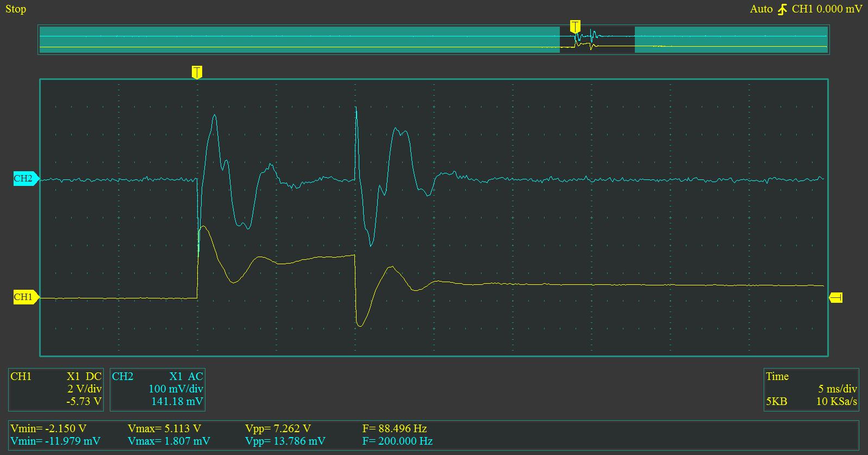Click the dark zoom window in the overview strip
This screenshot has width=868, height=455.
tap(597, 39)
